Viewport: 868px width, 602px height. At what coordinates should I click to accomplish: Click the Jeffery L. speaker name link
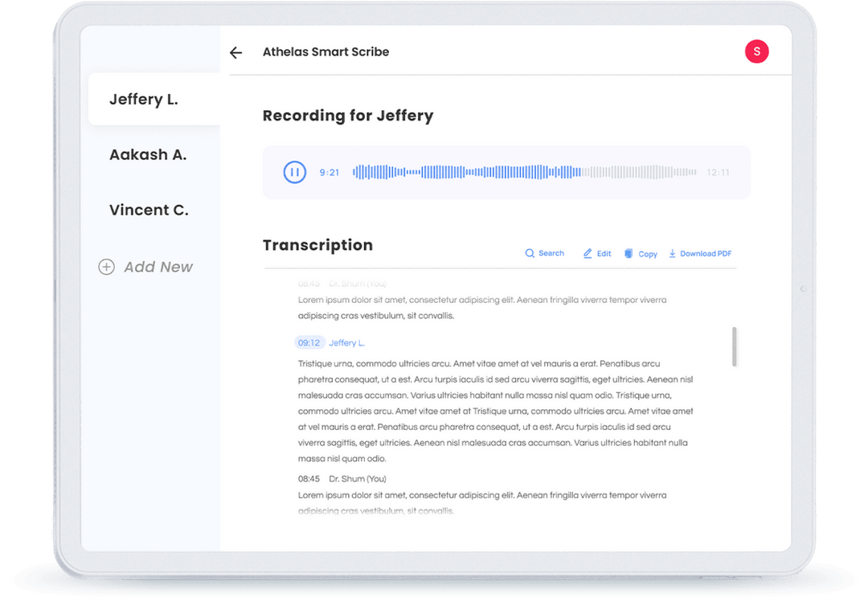(346, 343)
